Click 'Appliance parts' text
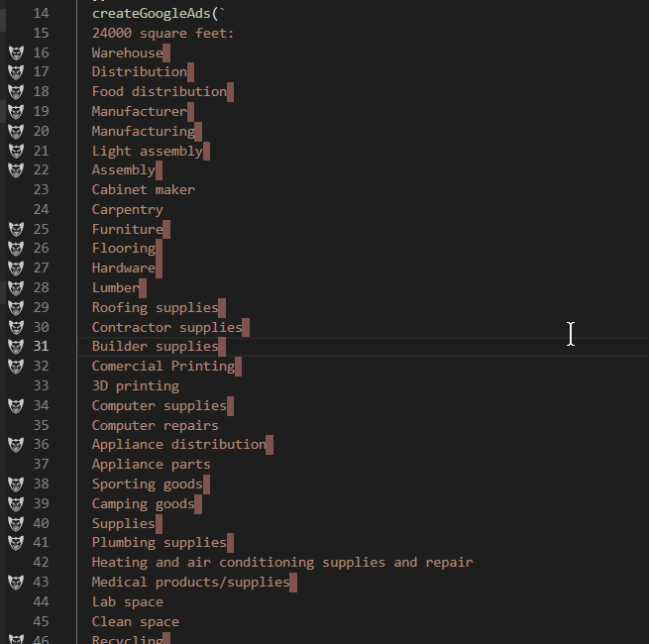Image resolution: width=649 pixels, height=644 pixels. [151, 465]
